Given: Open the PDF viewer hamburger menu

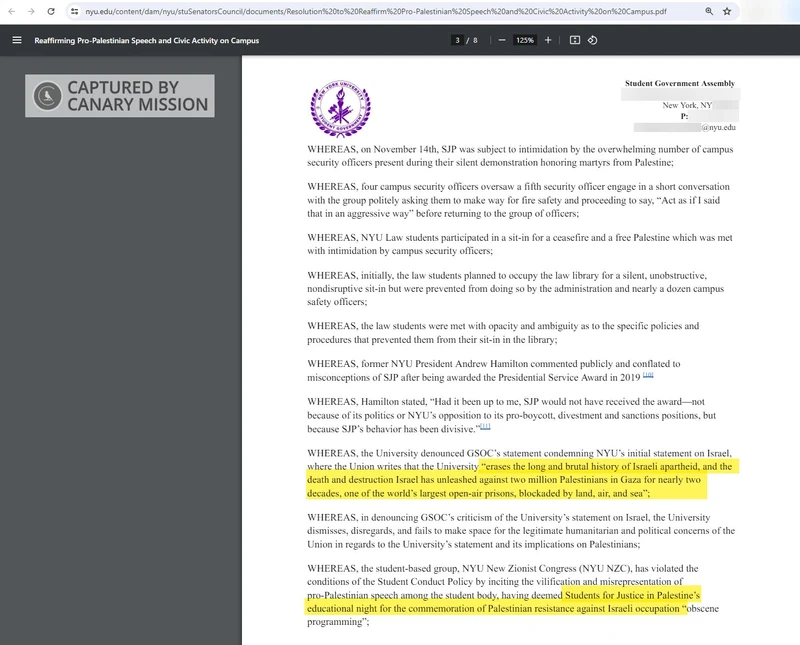Looking at the screenshot, I should click(17, 40).
